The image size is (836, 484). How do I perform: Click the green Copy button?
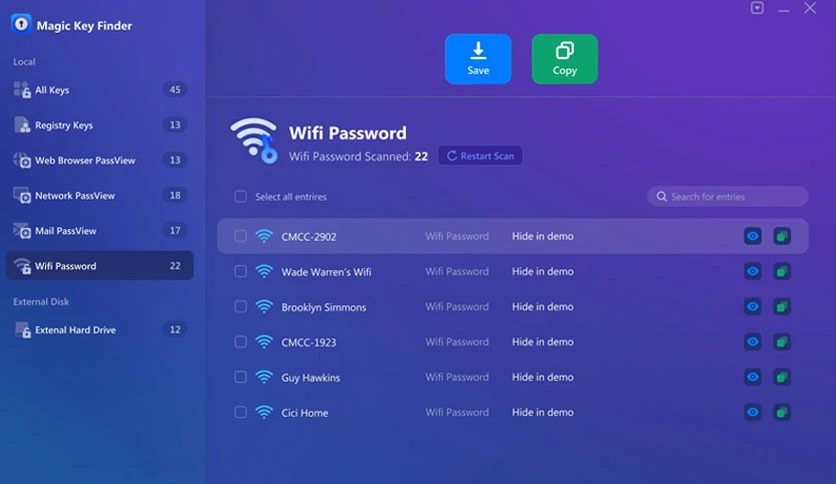coord(565,59)
